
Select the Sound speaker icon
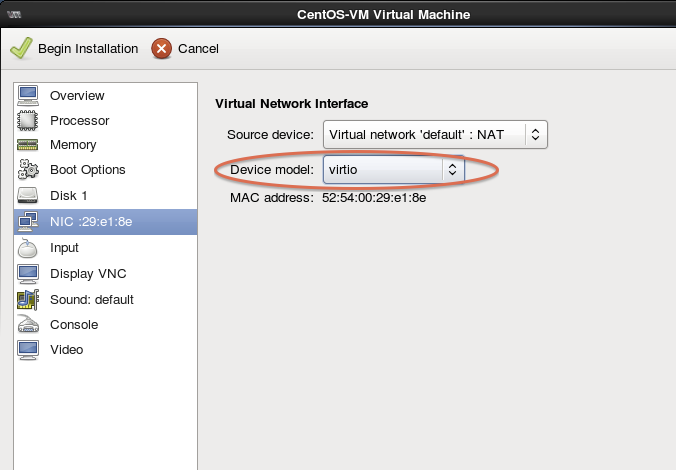28,299
